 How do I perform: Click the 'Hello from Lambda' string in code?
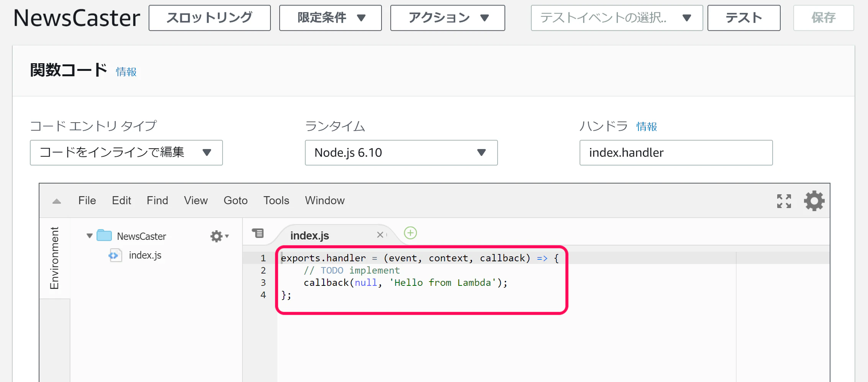point(443,283)
